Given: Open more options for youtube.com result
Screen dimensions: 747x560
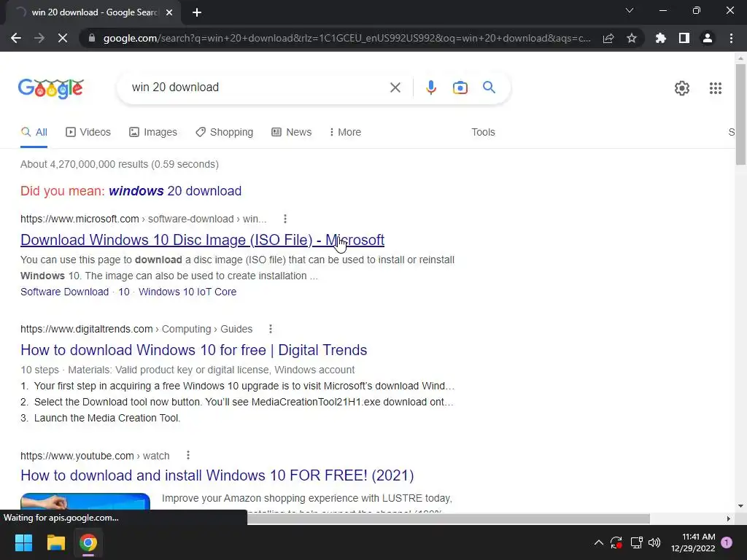Looking at the screenshot, I should (x=187, y=456).
